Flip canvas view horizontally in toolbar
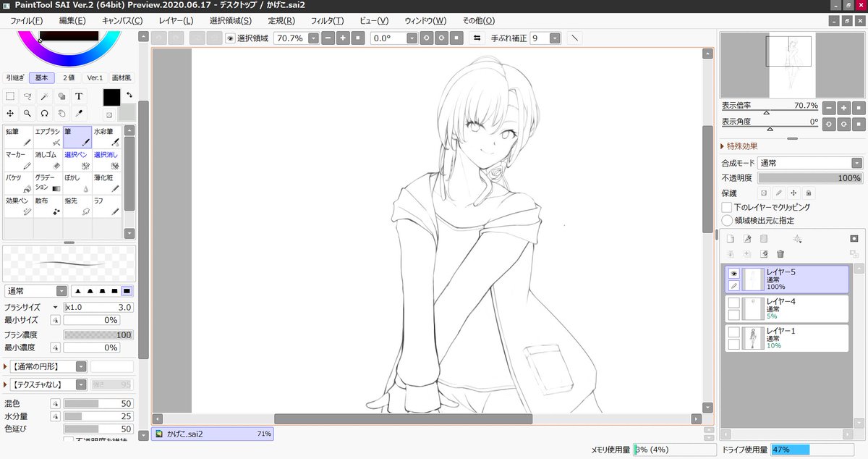The width and height of the screenshot is (868, 459). coord(477,38)
